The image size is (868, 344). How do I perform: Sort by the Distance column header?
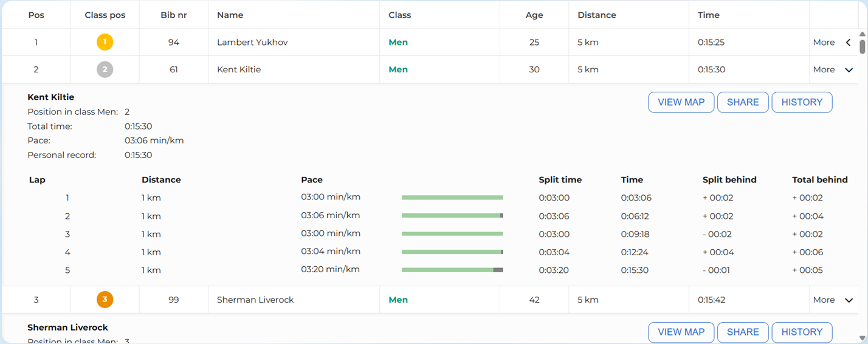pyautogui.click(x=596, y=15)
